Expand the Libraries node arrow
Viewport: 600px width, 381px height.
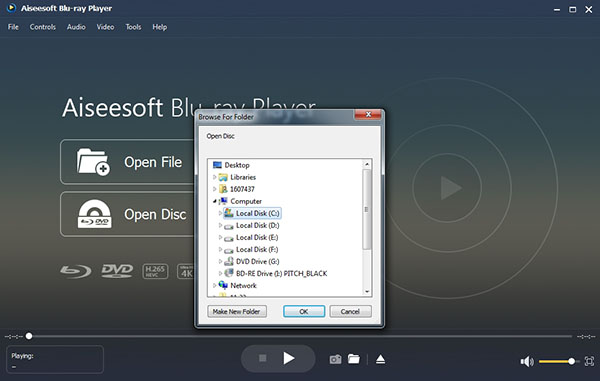tap(214, 177)
